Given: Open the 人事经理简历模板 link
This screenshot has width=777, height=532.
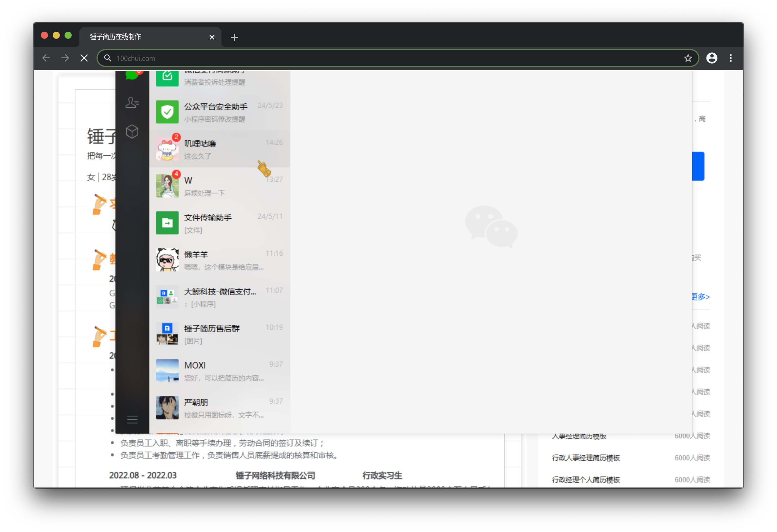Looking at the screenshot, I should click(x=579, y=436).
